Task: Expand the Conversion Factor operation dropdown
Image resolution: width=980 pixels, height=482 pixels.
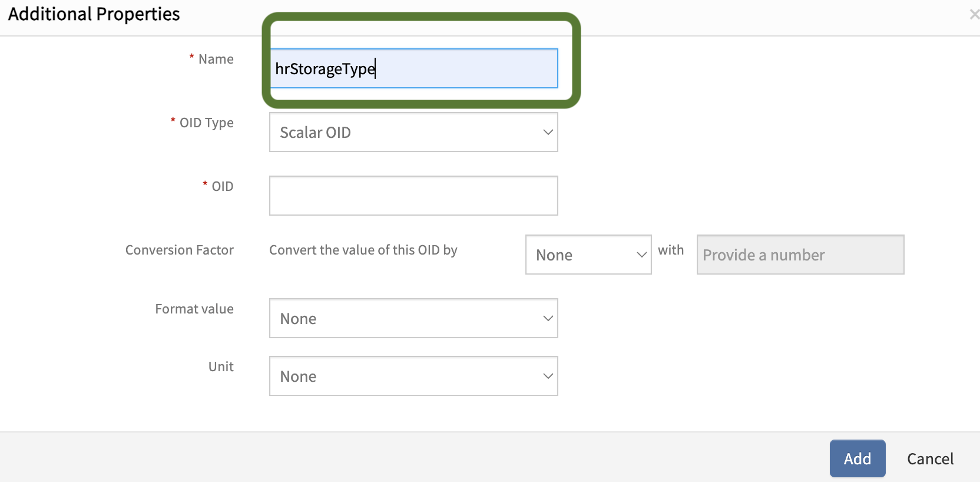Action: click(x=588, y=255)
